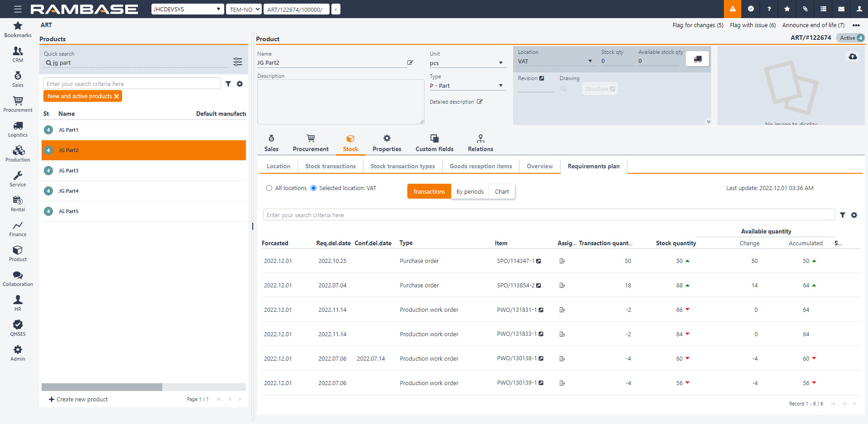This screenshot has width=868, height=424.
Task: Click the upload image cloud icon
Action: (853, 57)
